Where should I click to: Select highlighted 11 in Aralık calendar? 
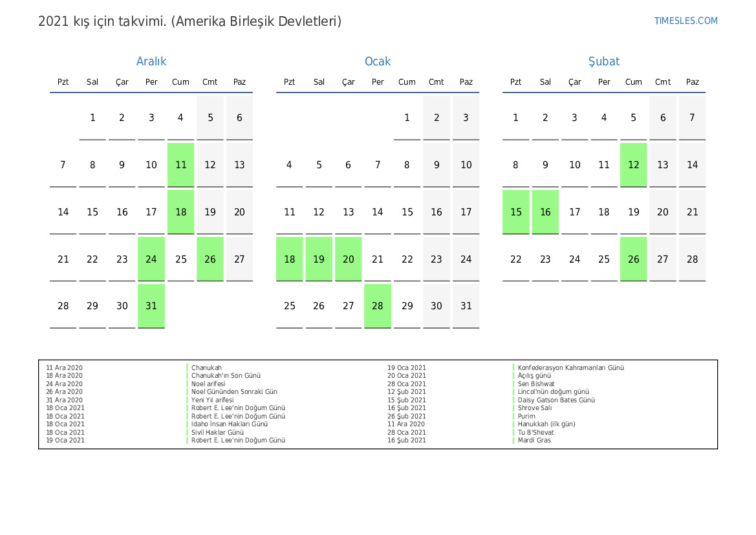180,165
